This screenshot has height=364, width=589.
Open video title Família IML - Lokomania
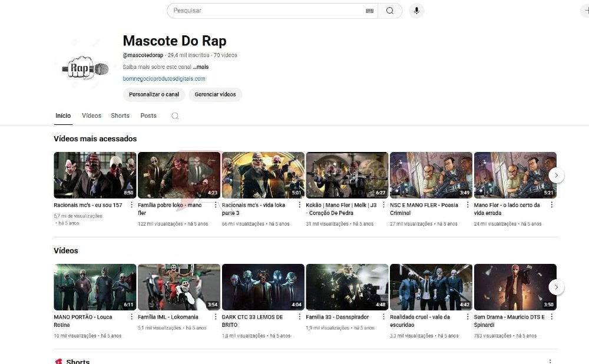(168, 317)
